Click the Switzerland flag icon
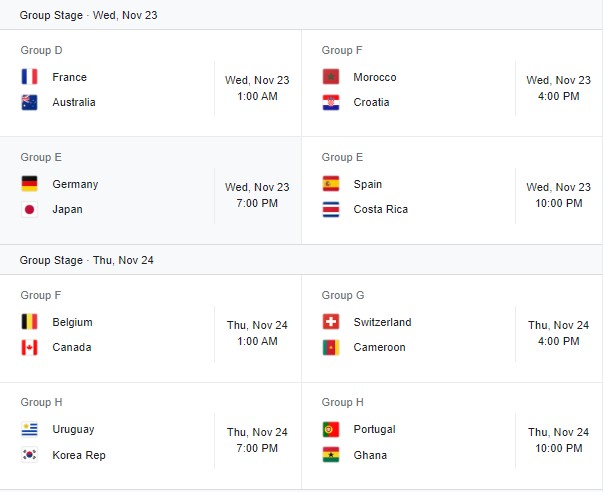 point(331,322)
